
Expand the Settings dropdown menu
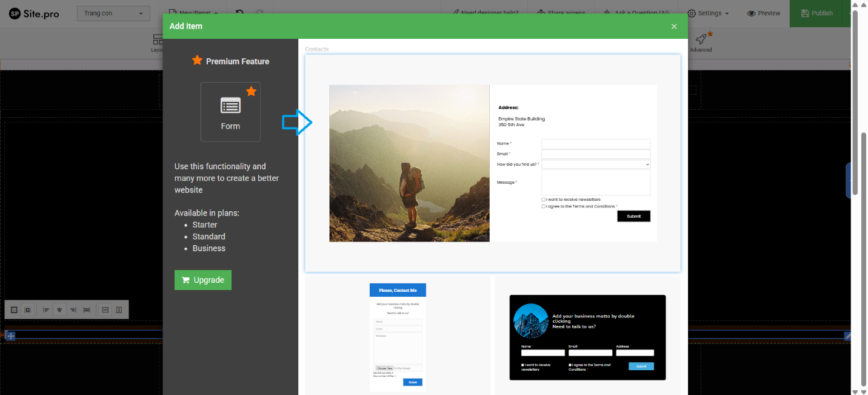(708, 13)
